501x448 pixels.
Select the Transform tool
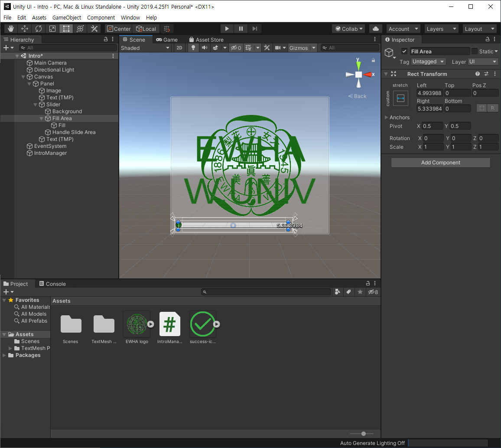(x=80, y=29)
